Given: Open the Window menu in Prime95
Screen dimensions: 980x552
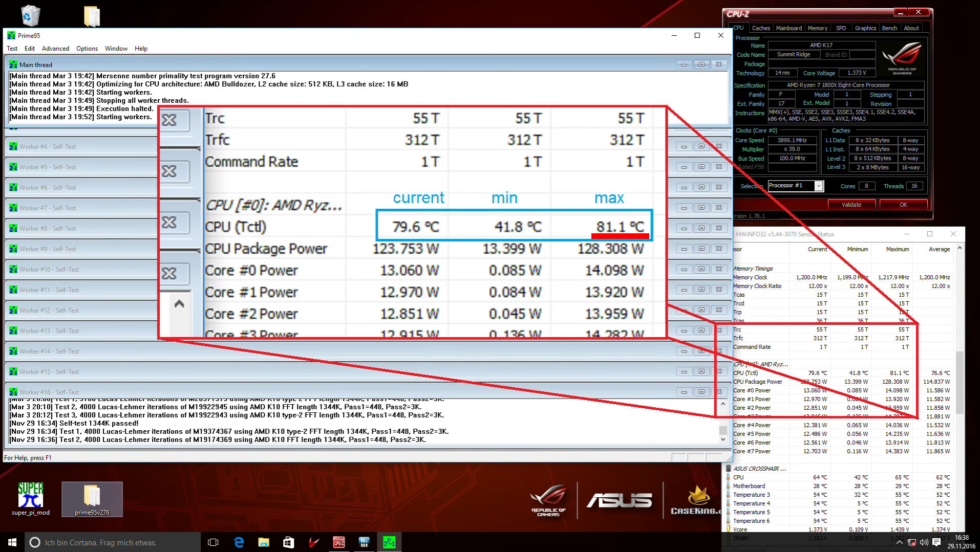Looking at the screenshot, I should pyautogui.click(x=116, y=49).
